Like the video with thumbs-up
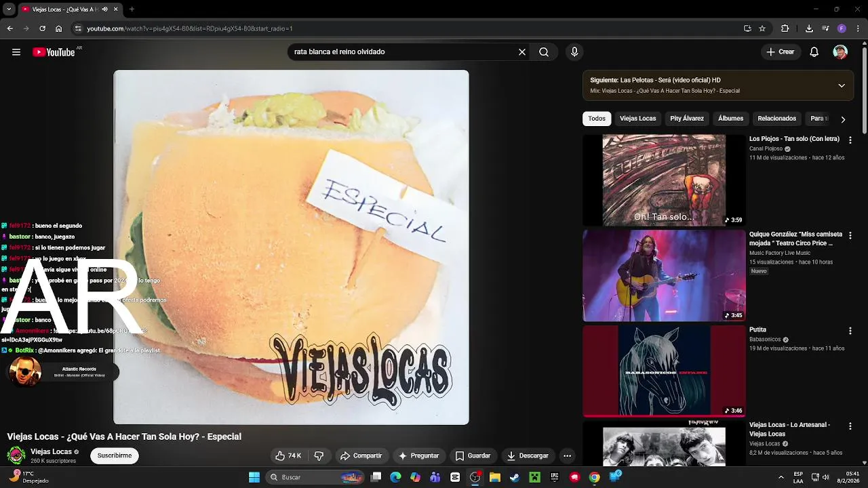868x488 pixels. pyautogui.click(x=288, y=455)
